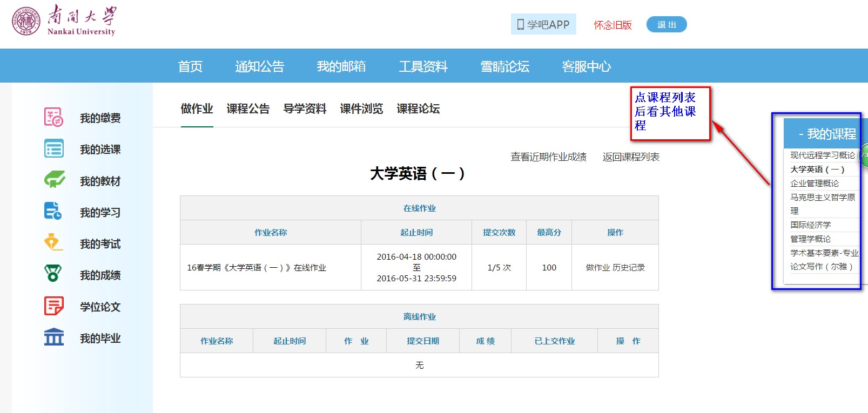868x413 pixels.
Task: Click the 我的缴费 payment icon
Action: 53,117
